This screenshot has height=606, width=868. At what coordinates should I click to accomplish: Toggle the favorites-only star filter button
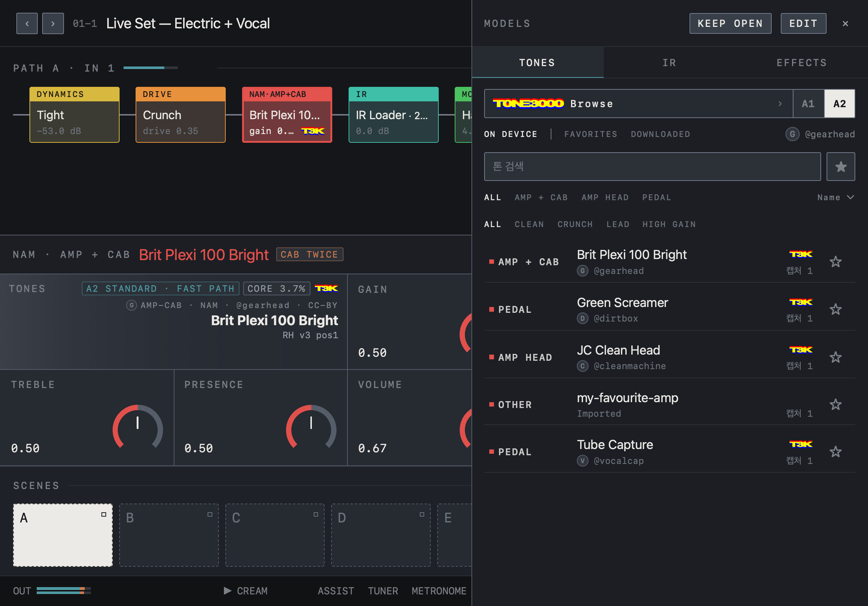click(x=840, y=167)
